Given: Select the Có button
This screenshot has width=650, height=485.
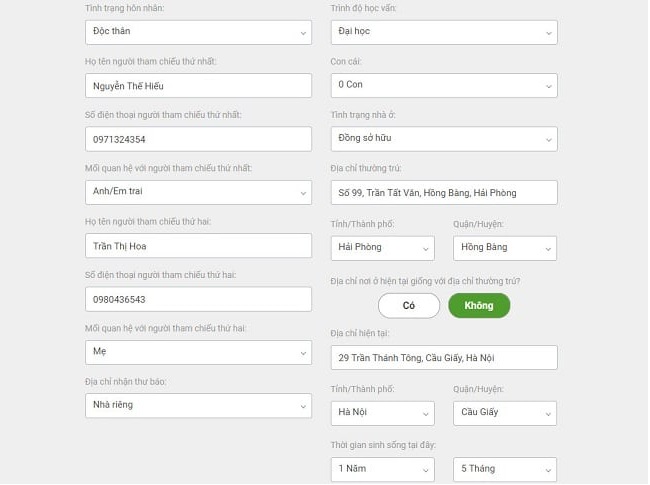Looking at the screenshot, I should [x=408, y=305].
